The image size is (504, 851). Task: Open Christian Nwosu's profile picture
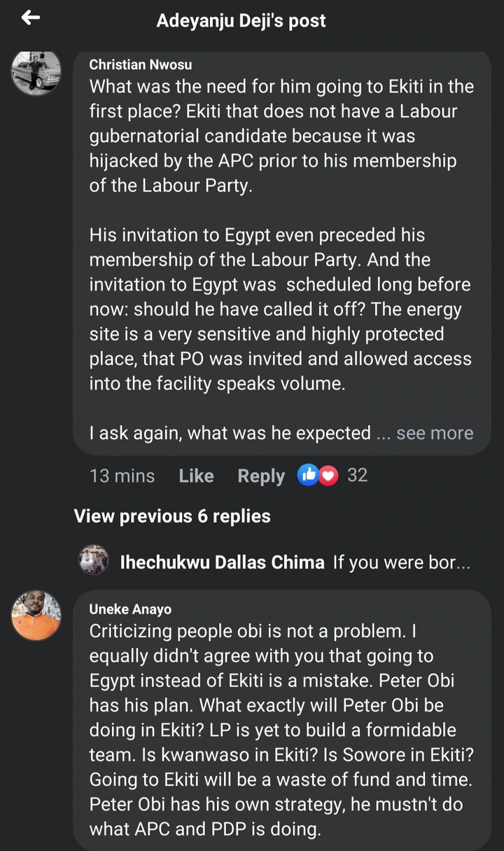coord(36,73)
